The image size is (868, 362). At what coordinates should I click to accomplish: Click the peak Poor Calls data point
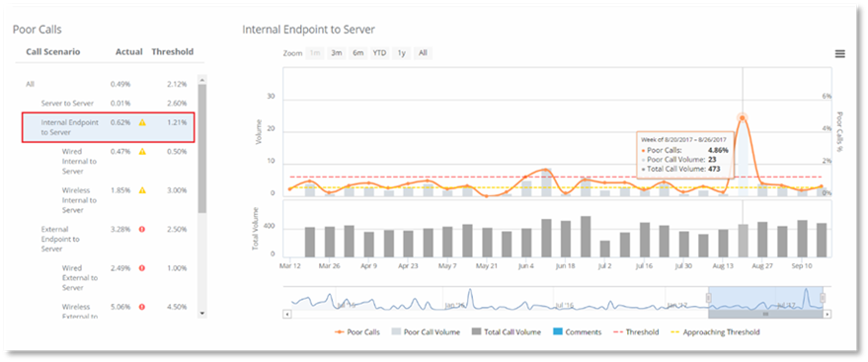pos(743,117)
